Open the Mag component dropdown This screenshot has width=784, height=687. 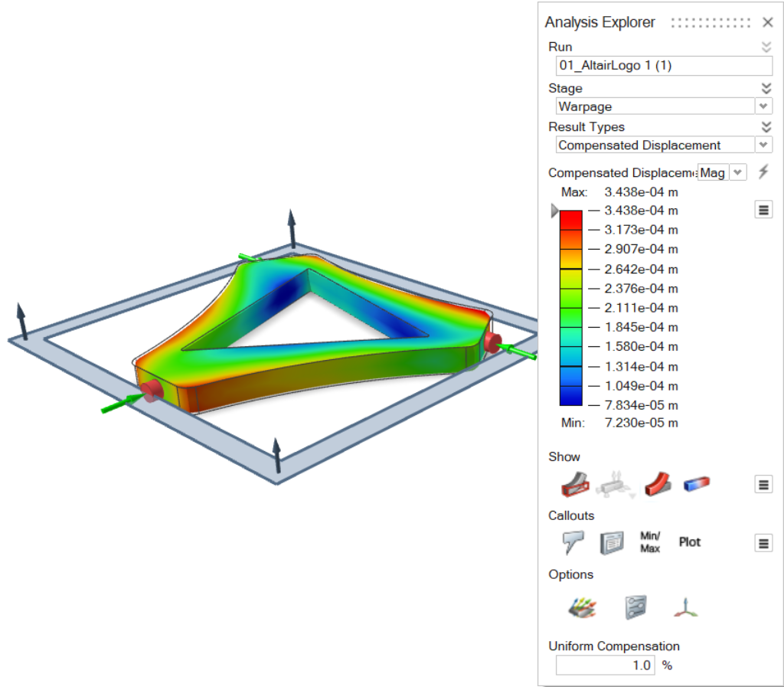[738, 172]
